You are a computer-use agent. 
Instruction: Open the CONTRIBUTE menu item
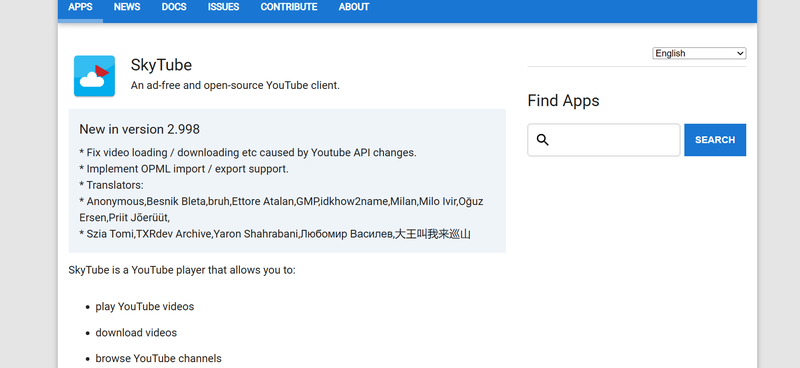(x=289, y=7)
